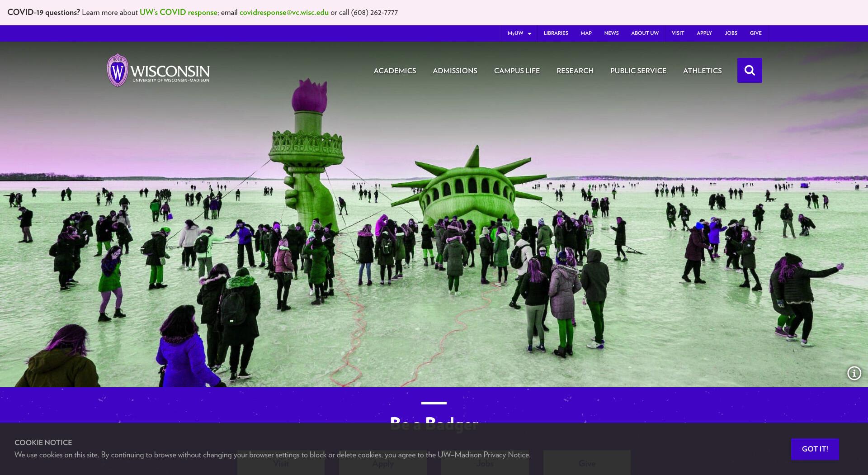Viewport: 868px width, 475px height.
Task: Click the covidresponse@vc.wisc.edu email link
Action: tap(284, 12)
